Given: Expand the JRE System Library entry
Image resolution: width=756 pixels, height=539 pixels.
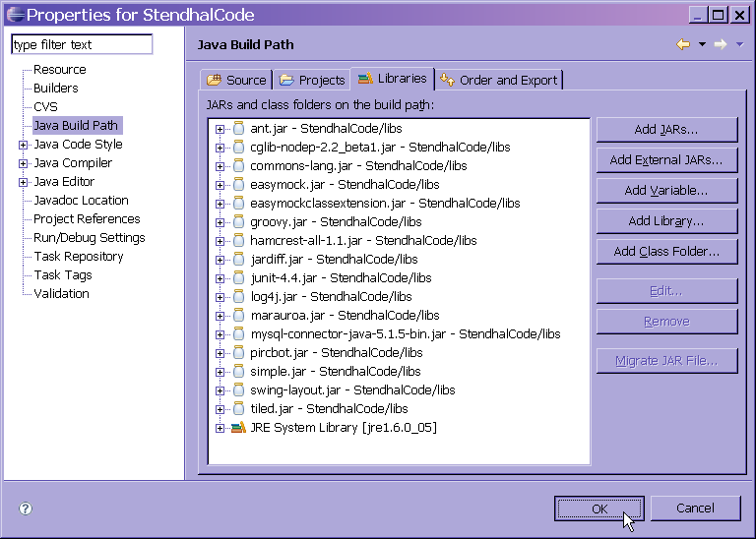Looking at the screenshot, I should 220,428.
